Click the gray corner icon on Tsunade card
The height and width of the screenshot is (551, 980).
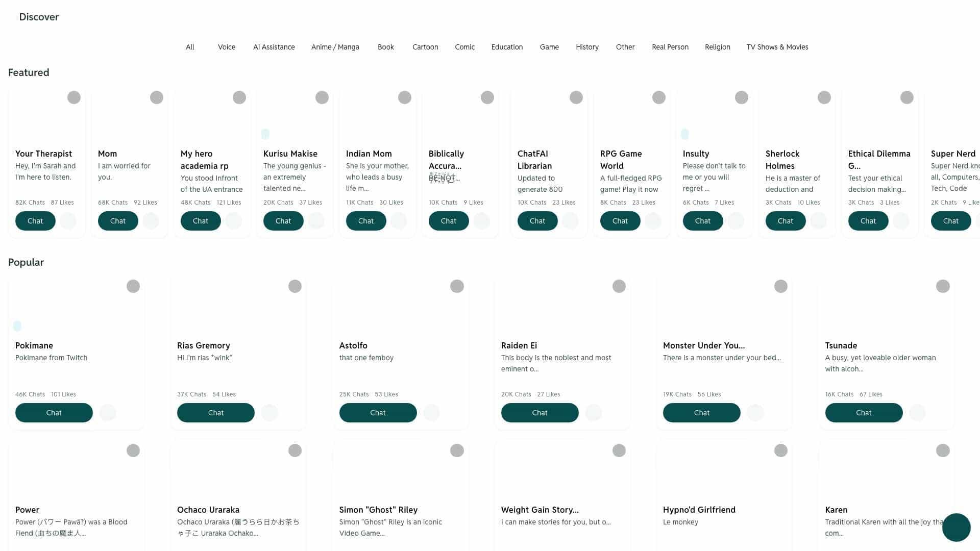pyautogui.click(x=943, y=286)
